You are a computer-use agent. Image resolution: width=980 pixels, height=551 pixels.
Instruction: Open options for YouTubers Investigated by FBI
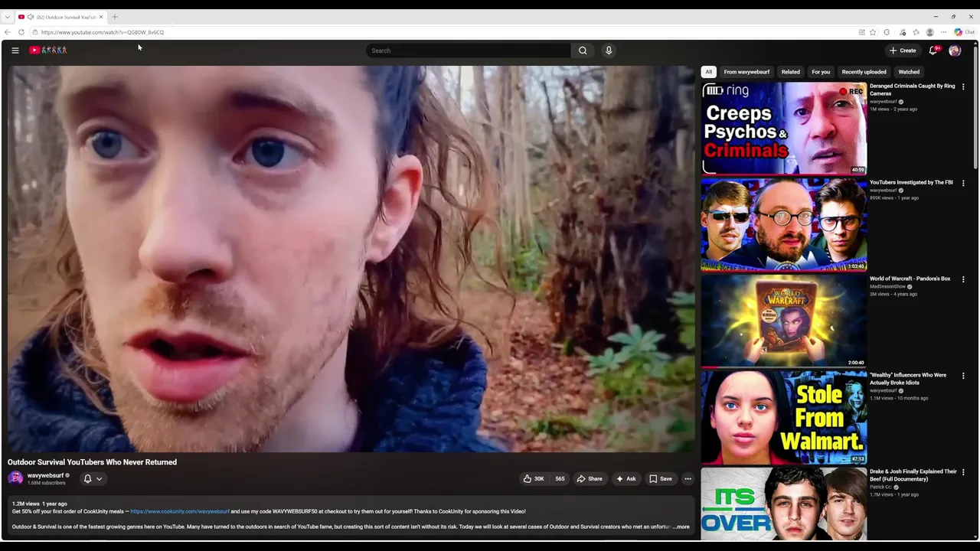pos(963,183)
